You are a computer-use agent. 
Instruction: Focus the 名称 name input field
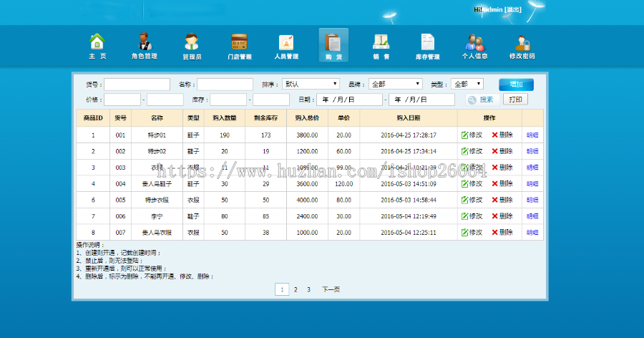point(225,84)
